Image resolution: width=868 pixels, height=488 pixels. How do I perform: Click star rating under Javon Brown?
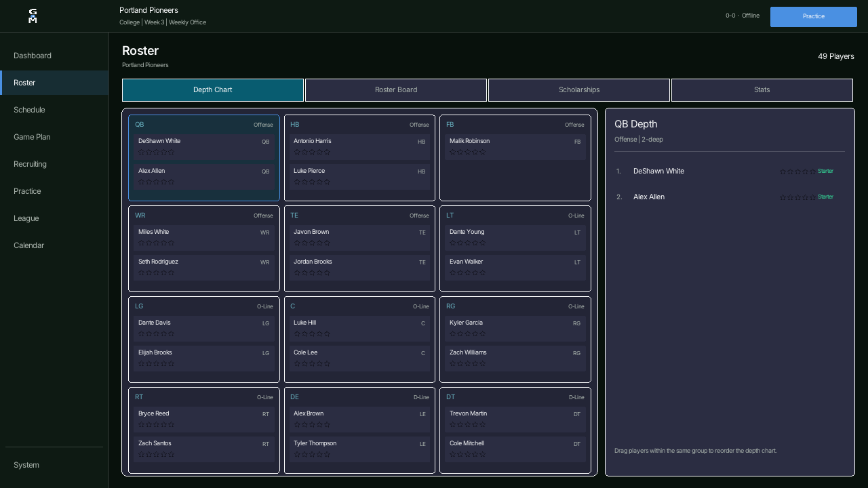point(312,243)
